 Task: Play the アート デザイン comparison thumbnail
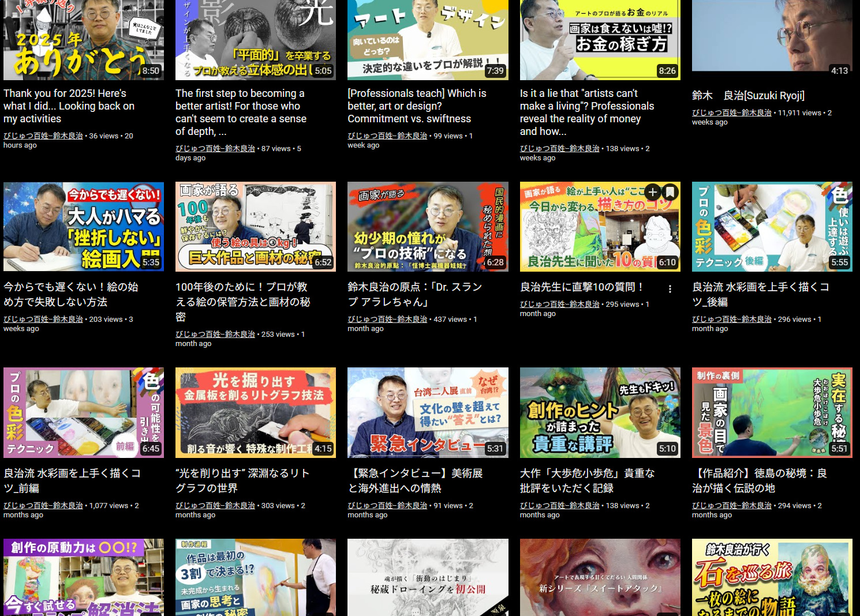pos(428,40)
